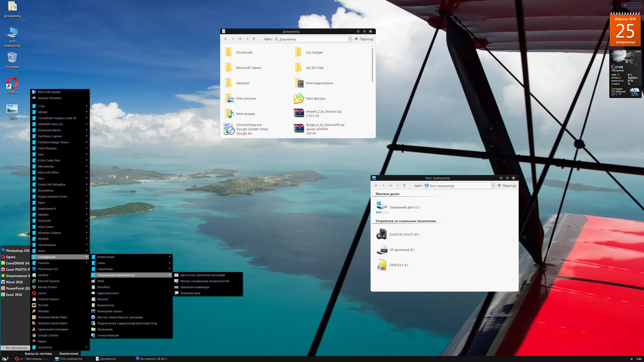Click the Сочи weather gadget

coord(625,74)
